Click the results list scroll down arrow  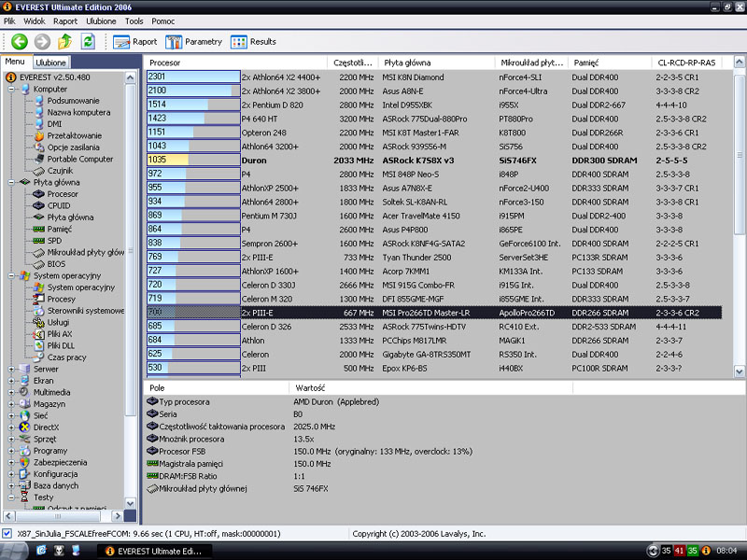[740, 371]
